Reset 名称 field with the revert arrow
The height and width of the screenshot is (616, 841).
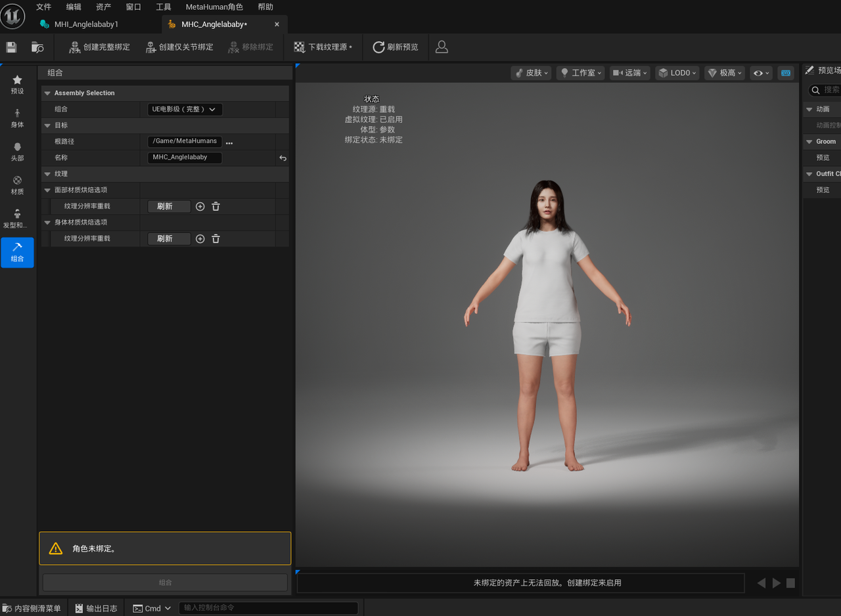coord(283,158)
